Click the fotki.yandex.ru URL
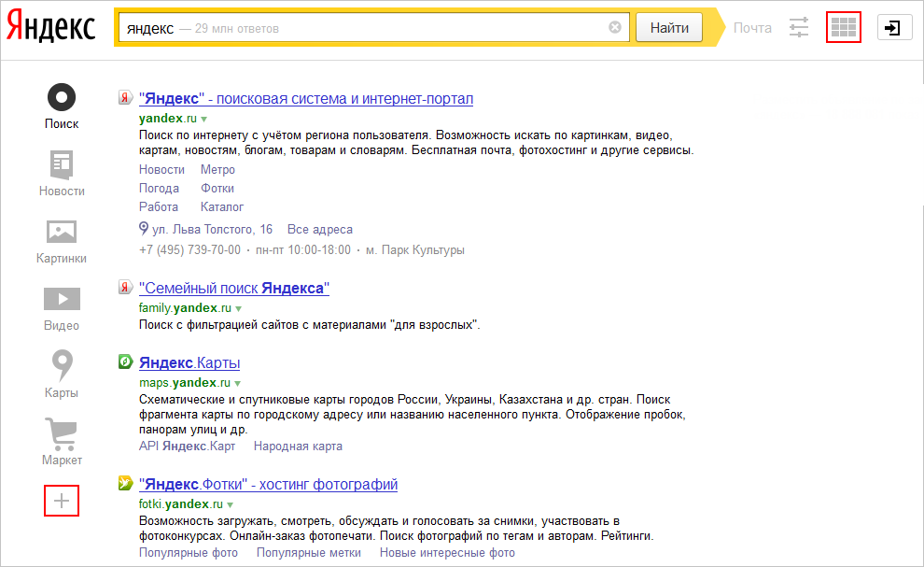The width and height of the screenshot is (924, 567). 181,503
